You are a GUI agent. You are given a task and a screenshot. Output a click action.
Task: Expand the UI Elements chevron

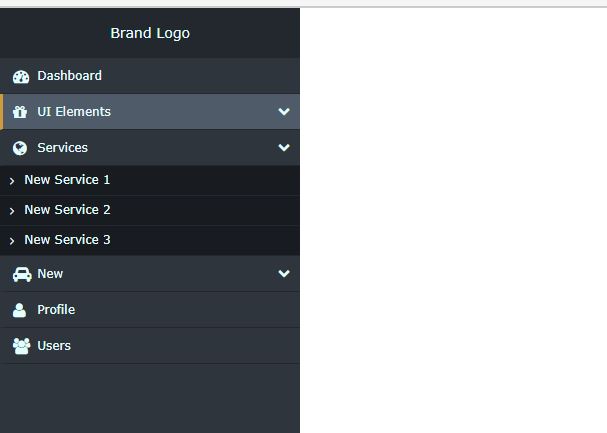284,112
